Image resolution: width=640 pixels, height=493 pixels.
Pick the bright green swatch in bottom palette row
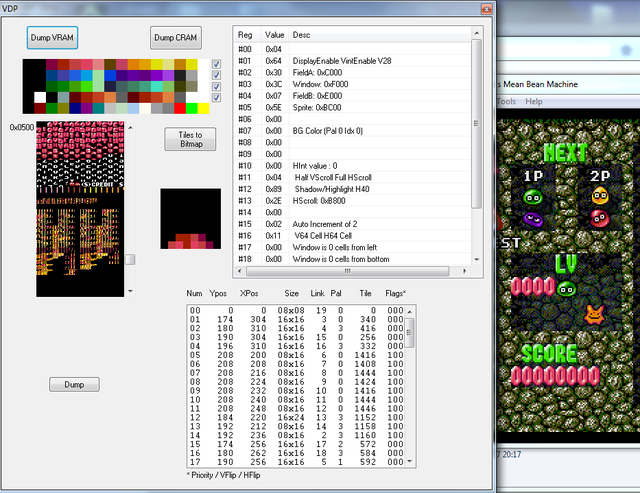pyautogui.click(x=191, y=108)
